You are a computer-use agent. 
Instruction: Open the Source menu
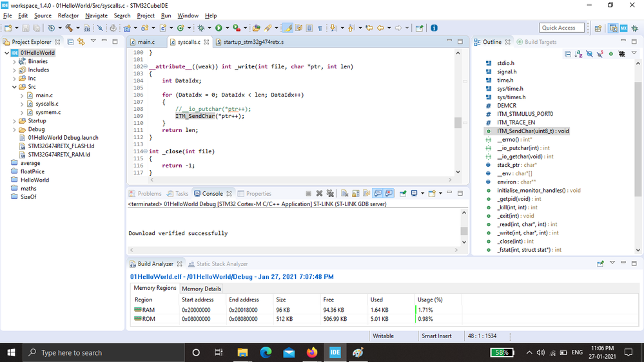[x=43, y=15]
